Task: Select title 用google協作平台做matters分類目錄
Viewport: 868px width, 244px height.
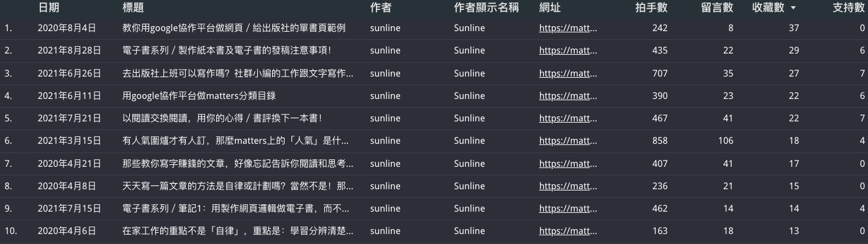Action: coord(199,96)
